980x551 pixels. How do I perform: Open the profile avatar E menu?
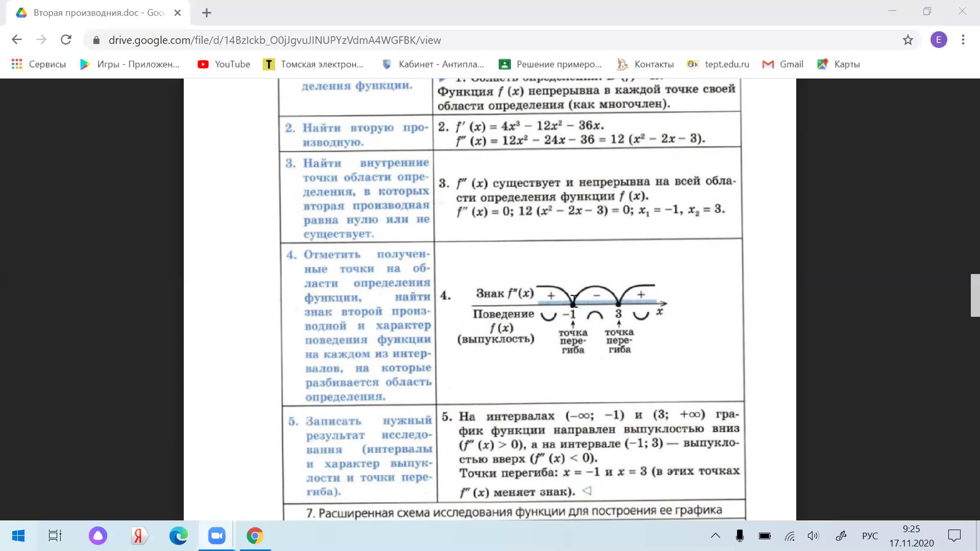pyautogui.click(x=939, y=39)
